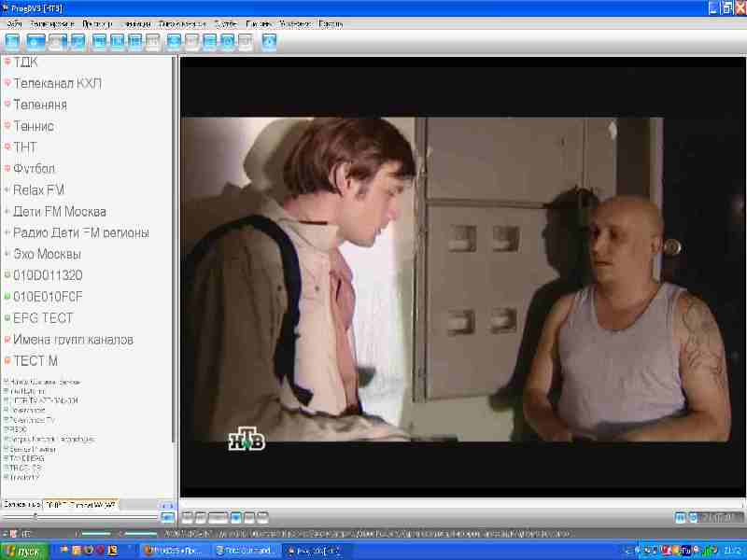Switch to the first channel list tab
Viewport: 747px width, 560px height.
tap(21, 505)
